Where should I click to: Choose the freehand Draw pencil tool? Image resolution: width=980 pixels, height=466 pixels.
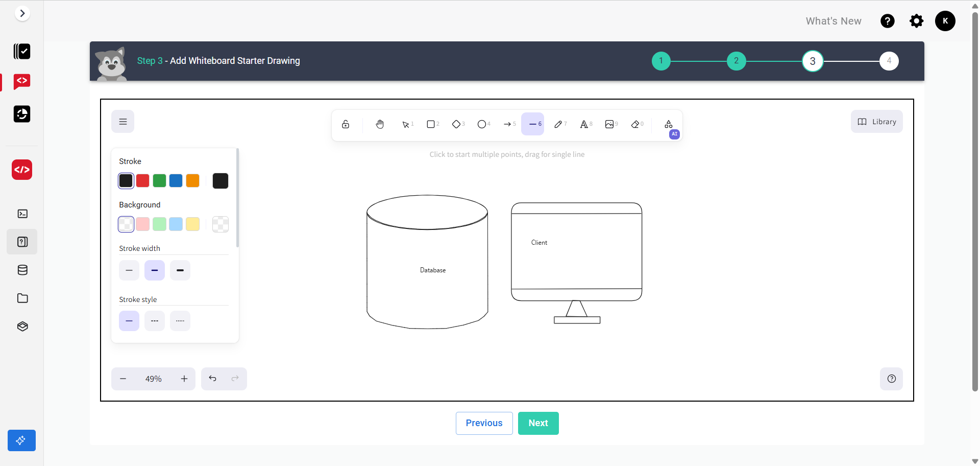[559, 124]
